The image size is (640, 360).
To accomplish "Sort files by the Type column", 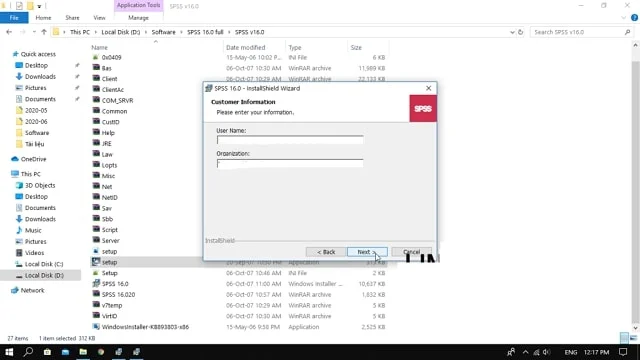I will click(295, 47).
